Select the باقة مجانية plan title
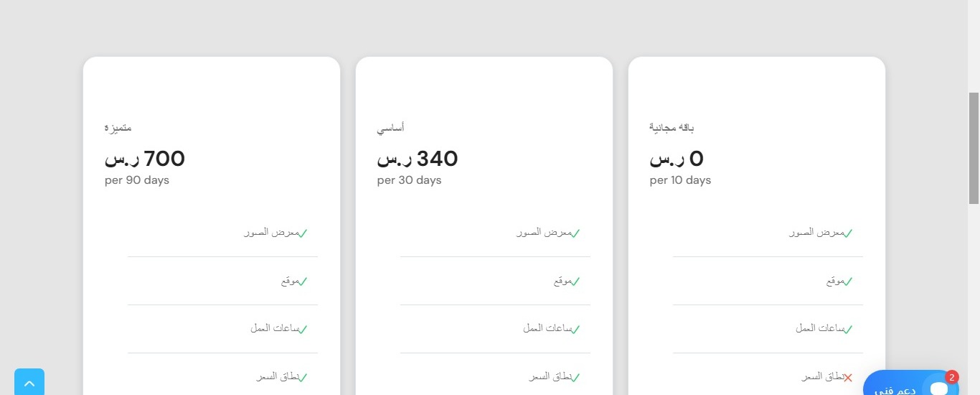This screenshot has height=395, width=980. [x=672, y=128]
